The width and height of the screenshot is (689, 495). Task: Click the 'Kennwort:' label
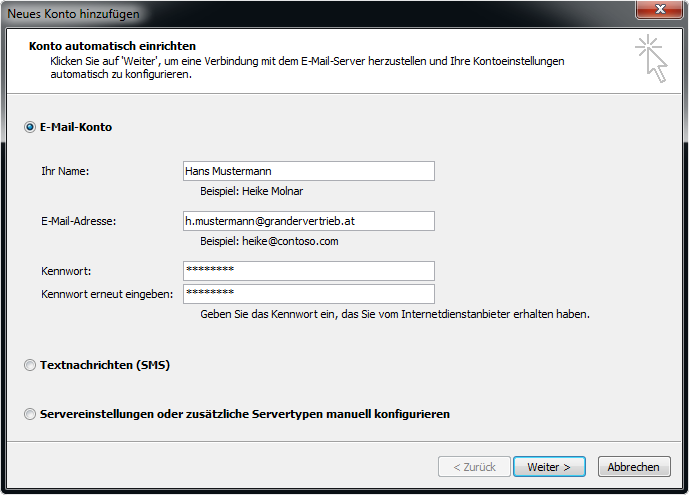point(66,271)
